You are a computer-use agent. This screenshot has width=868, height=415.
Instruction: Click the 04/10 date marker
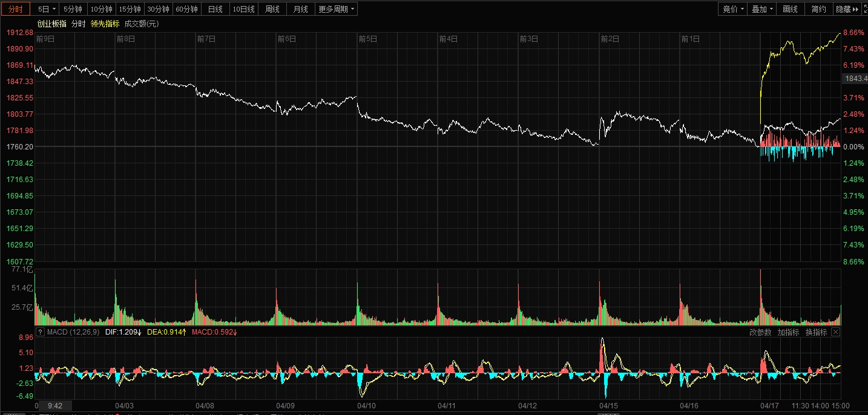(x=366, y=405)
